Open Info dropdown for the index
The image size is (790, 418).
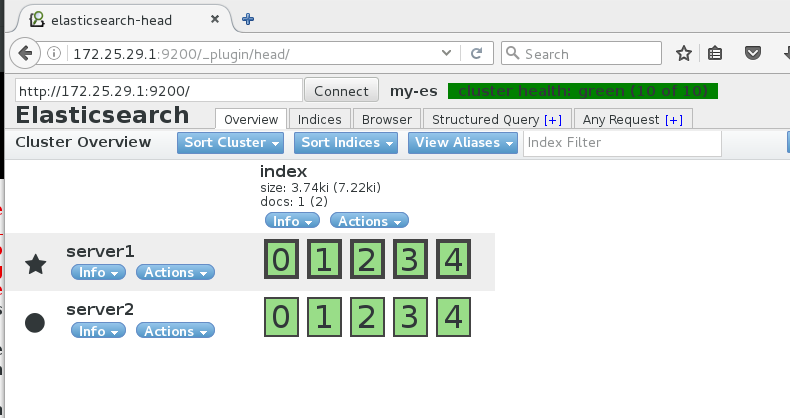click(292, 221)
